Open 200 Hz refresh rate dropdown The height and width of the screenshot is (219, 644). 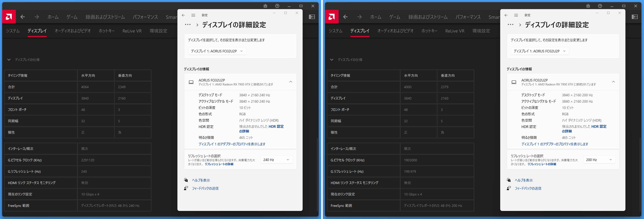click(599, 160)
